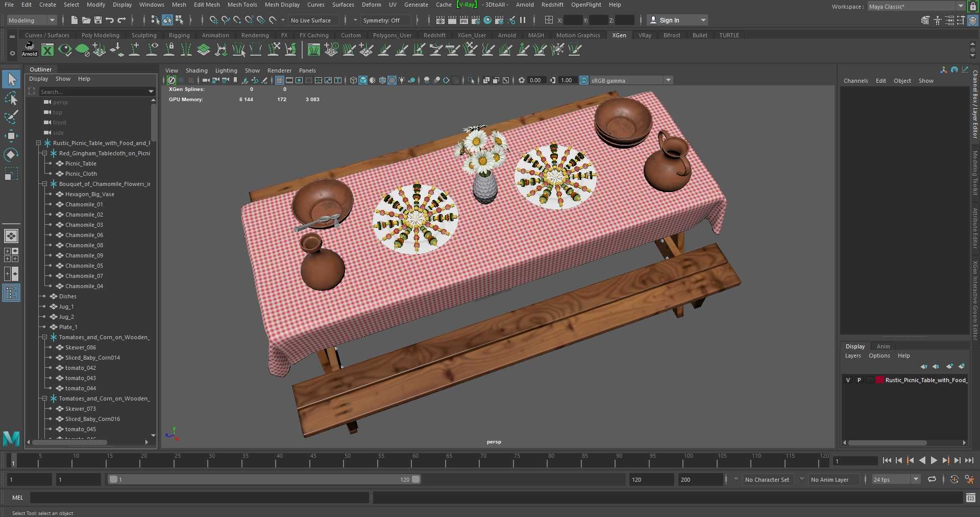Open the Modeling menu set dropdown
Image resolution: width=980 pixels, height=517 pixels.
click(x=31, y=20)
